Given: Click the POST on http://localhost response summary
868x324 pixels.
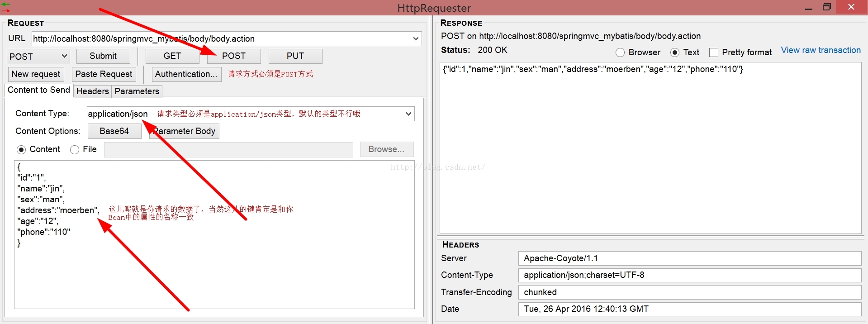Looking at the screenshot, I should pyautogui.click(x=571, y=36).
